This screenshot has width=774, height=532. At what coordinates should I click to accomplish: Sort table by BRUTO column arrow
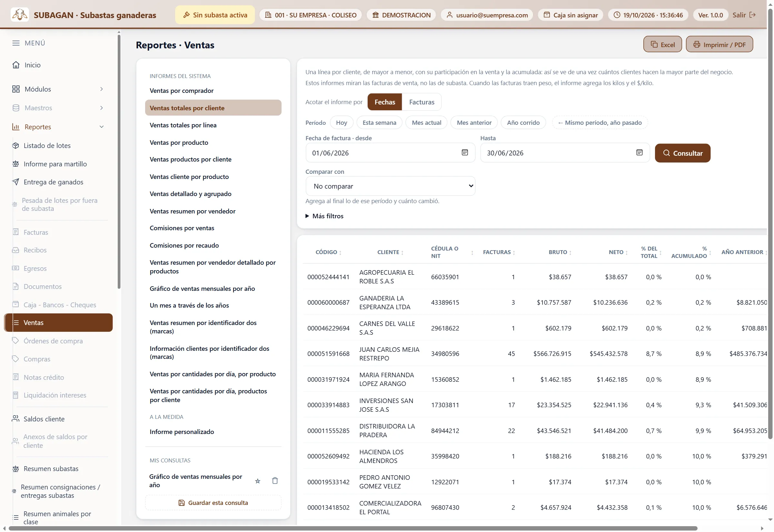(x=570, y=253)
